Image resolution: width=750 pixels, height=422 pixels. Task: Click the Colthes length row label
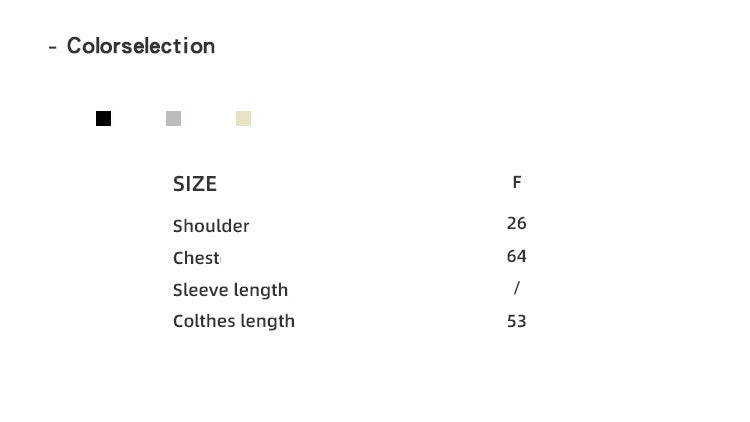pos(234,321)
